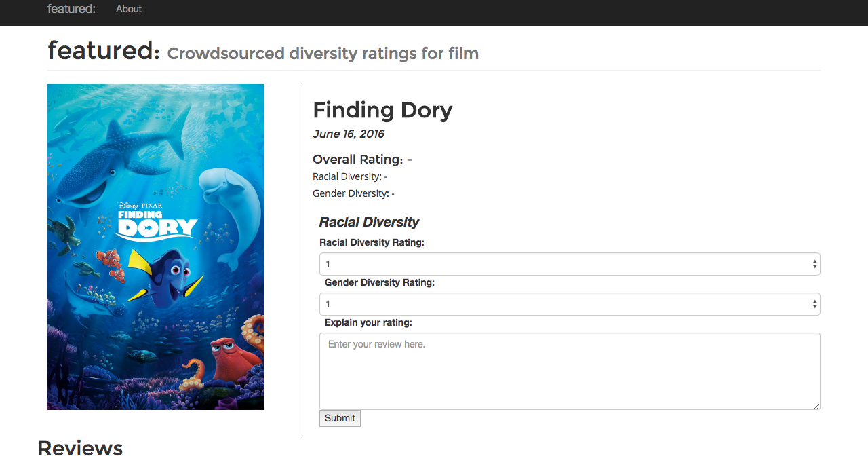Open the Gender Diversity Rating dropdown
The image size is (868, 469).
pos(570,304)
